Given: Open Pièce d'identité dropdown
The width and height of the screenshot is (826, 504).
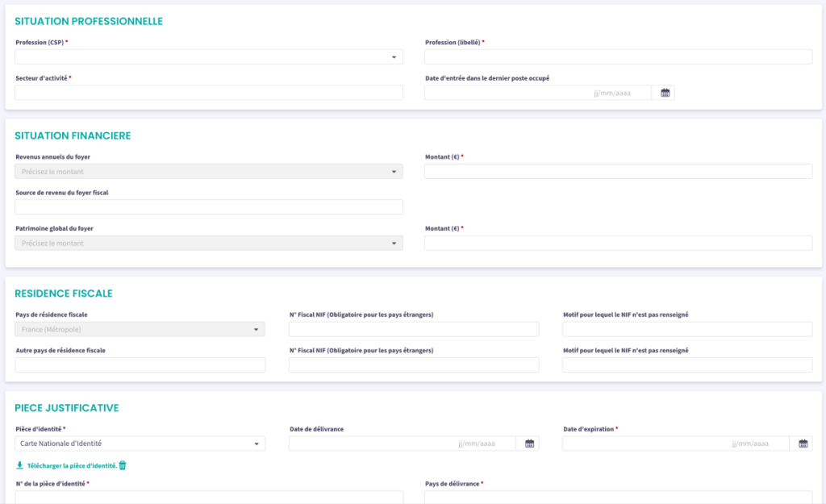Looking at the screenshot, I should (x=140, y=444).
